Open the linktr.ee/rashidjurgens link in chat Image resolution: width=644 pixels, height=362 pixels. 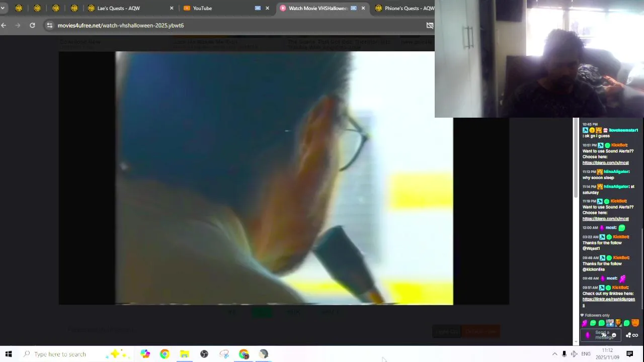coord(608,302)
